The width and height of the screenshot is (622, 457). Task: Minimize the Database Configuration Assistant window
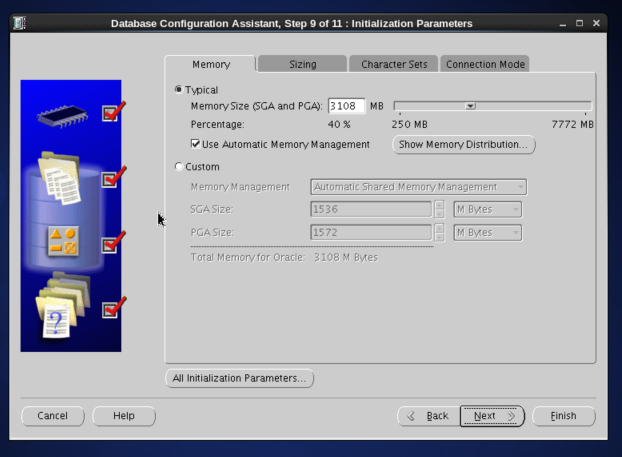(x=562, y=23)
